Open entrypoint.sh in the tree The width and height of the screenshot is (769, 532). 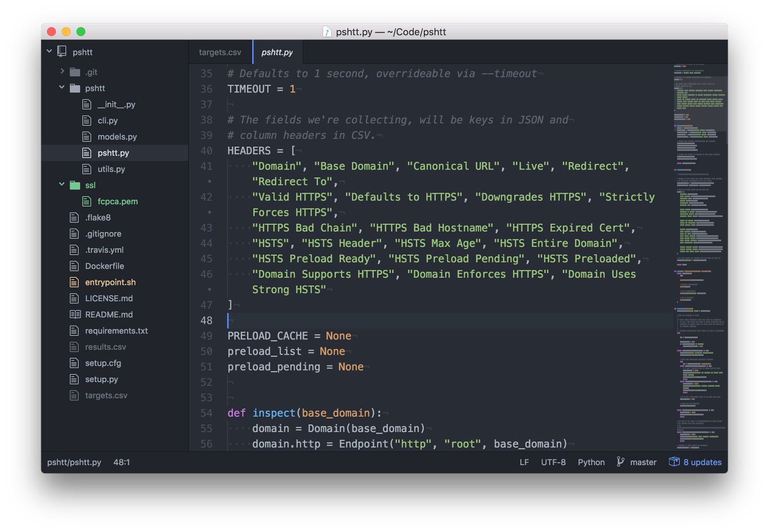(111, 282)
